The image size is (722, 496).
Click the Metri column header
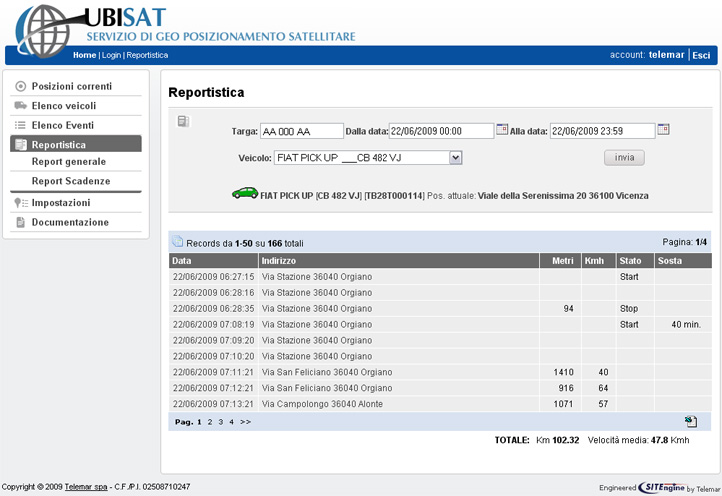(560, 261)
